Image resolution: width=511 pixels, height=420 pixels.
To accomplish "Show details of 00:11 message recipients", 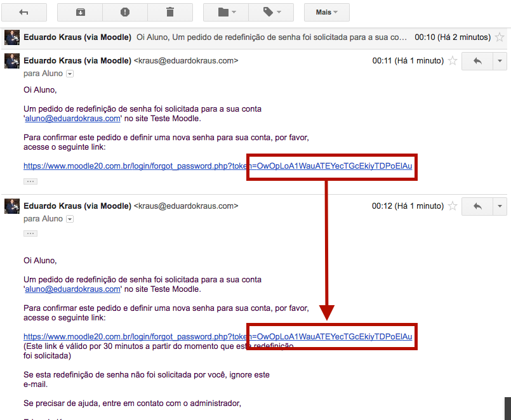I will tap(70, 74).
